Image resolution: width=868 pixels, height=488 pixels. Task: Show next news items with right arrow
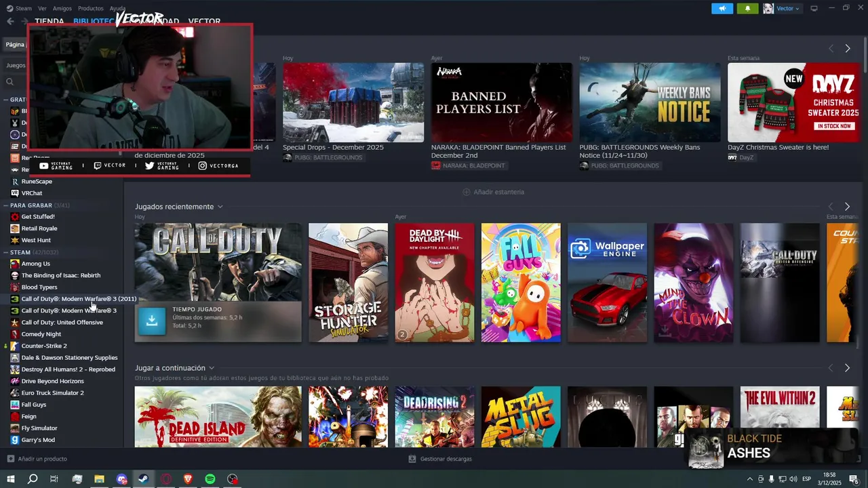[848, 49]
